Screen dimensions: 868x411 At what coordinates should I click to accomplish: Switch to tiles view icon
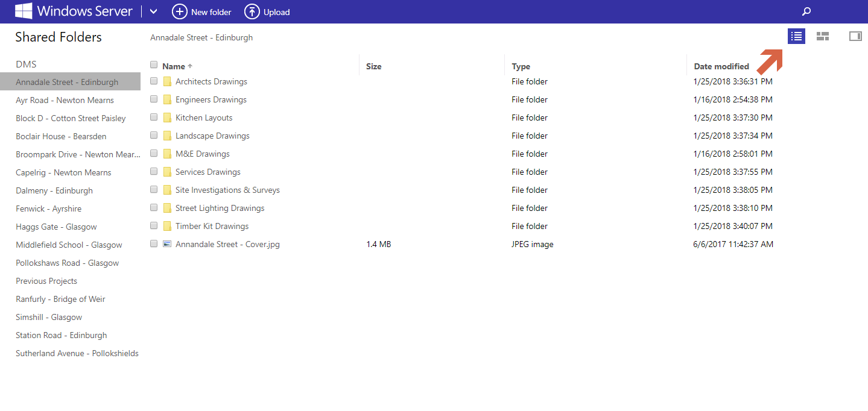pos(822,37)
